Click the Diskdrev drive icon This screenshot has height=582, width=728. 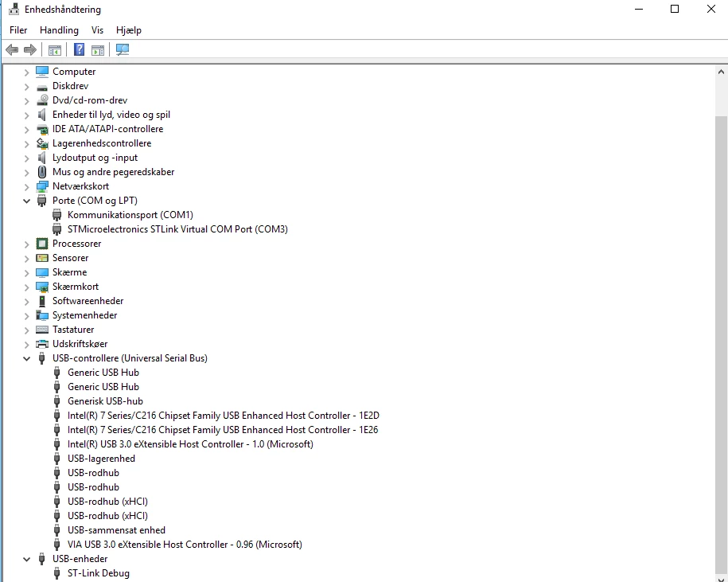pos(42,87)
